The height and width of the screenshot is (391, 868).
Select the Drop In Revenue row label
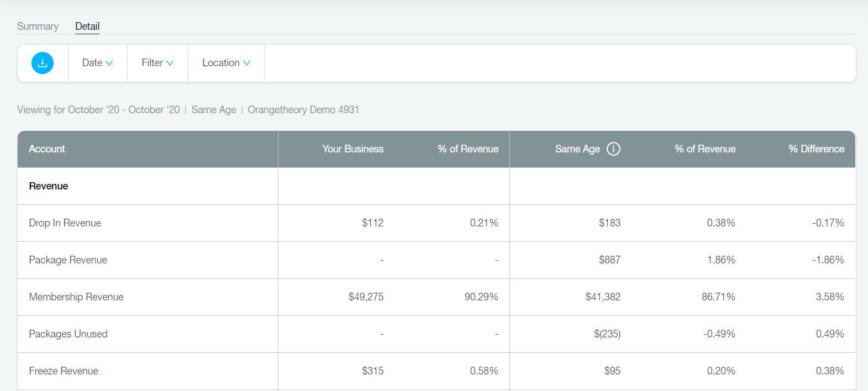pos(65,223)
